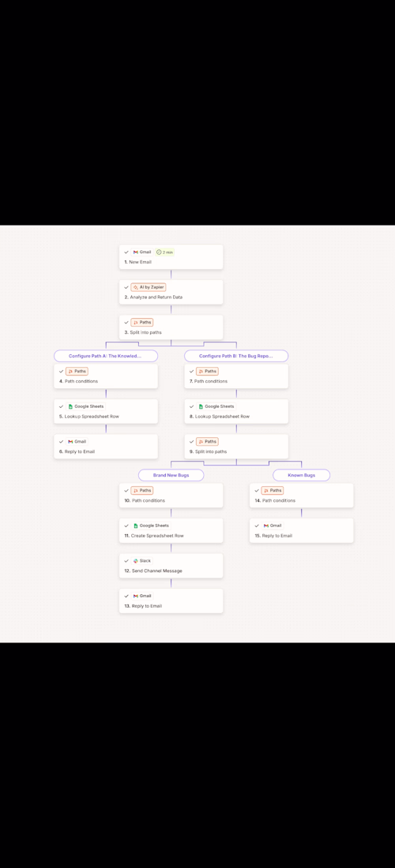Open step 2. Analyze and Return Data
The image size is (395, 868).
point(171,292)
